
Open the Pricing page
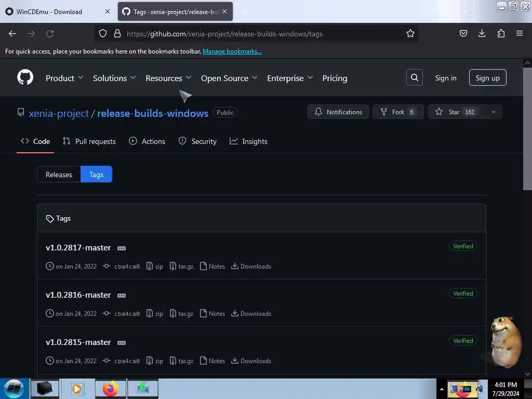click(x=335, y=78)
